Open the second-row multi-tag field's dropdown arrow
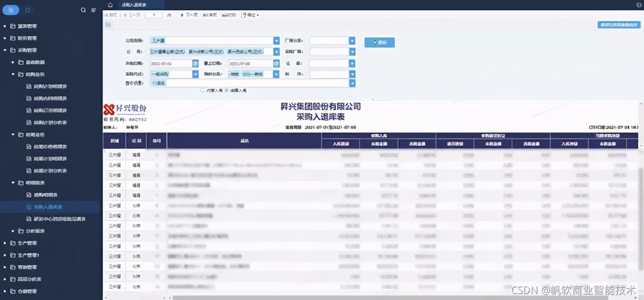This screenshot has width=644, height=300. point(276,52)
